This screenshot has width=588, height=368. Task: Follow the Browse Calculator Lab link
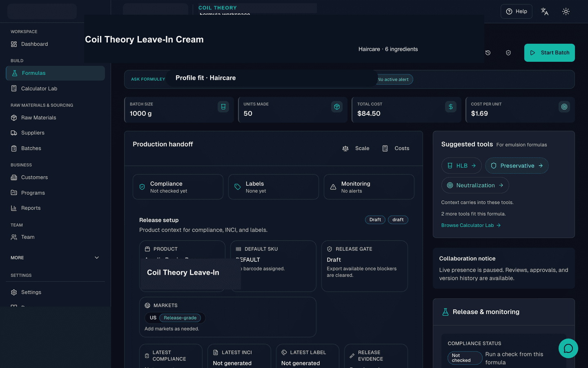[x=471, y=225]
